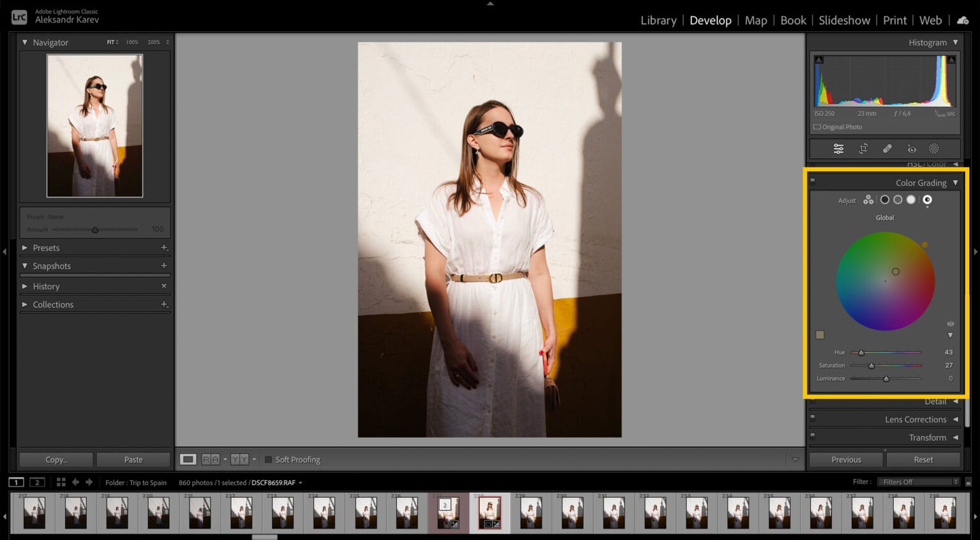Select the basic Edit adjustments icon

(x=838, y=148)
